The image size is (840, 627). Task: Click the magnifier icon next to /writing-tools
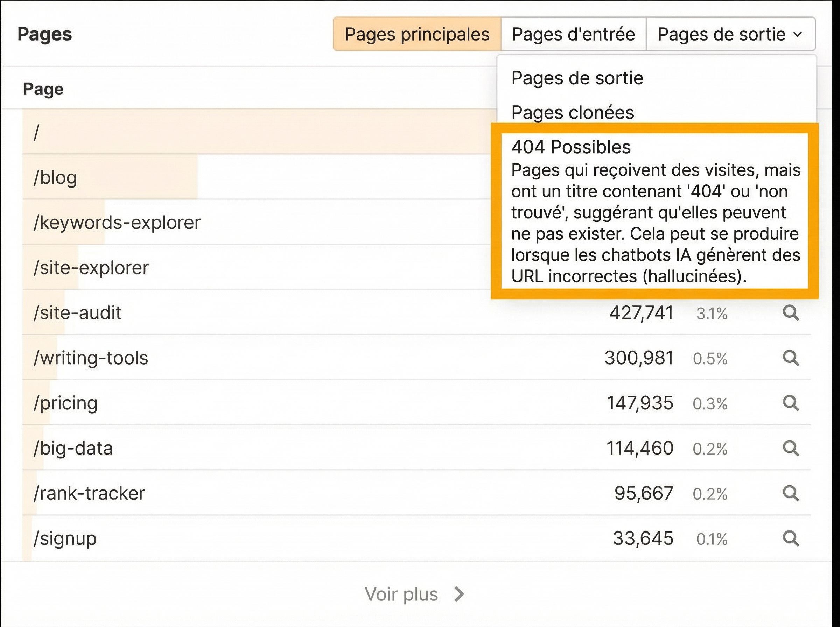click(x=791, y=358)
